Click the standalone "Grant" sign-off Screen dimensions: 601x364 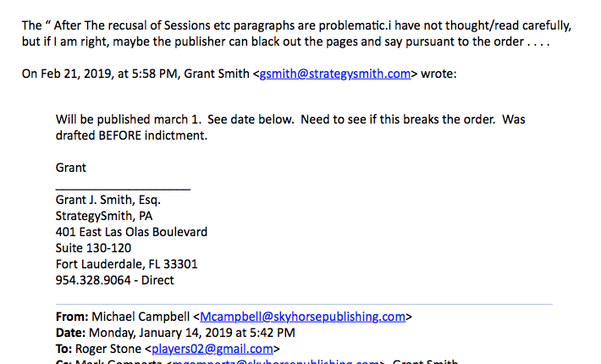71,168
